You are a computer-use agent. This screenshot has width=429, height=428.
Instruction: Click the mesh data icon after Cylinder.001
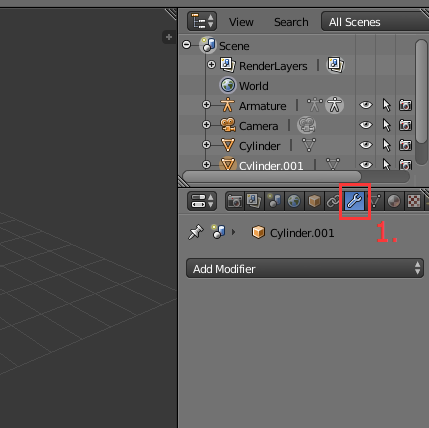pyautogui.click(x=333, y=164)
